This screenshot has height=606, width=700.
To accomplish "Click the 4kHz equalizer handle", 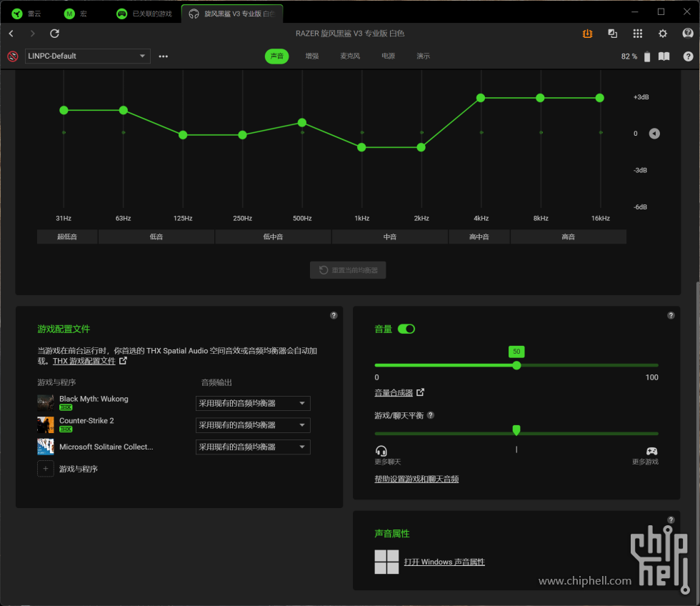I will pos(481,98).
